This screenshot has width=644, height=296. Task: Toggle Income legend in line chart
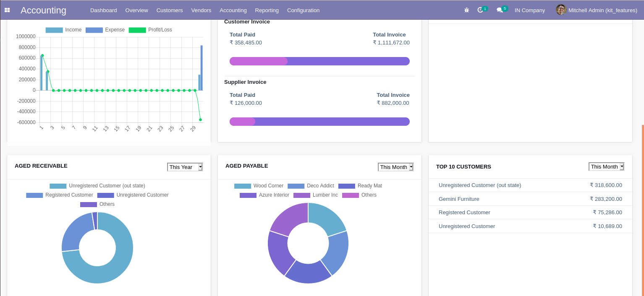point(64,30)
